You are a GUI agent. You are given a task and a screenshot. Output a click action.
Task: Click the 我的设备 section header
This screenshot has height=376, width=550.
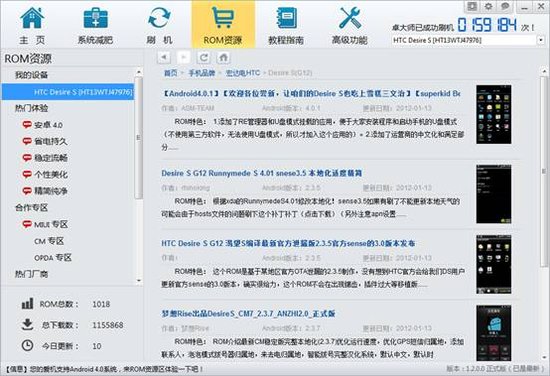(x=31, y=75)
